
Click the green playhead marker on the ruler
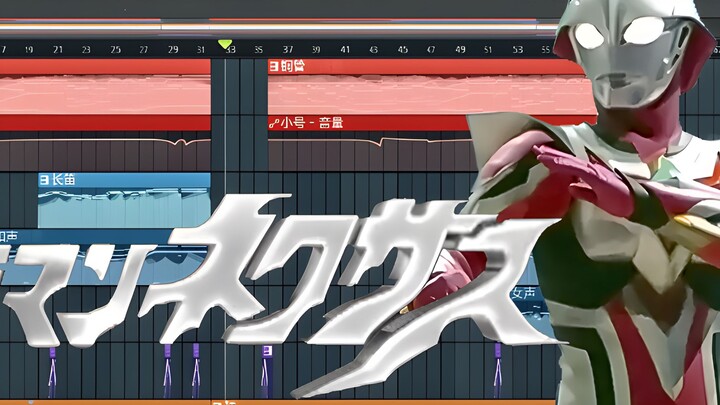pyautogui.click(x=225, y=44)
